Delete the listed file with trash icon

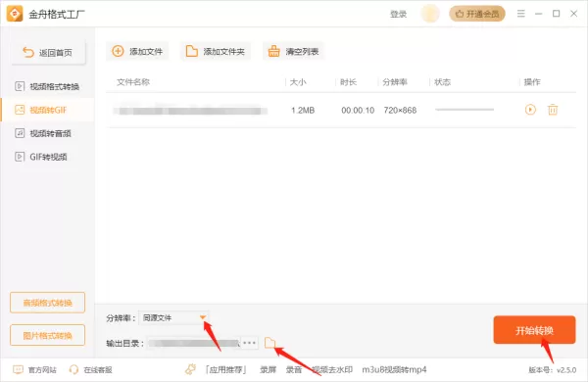tap(553, 110)
